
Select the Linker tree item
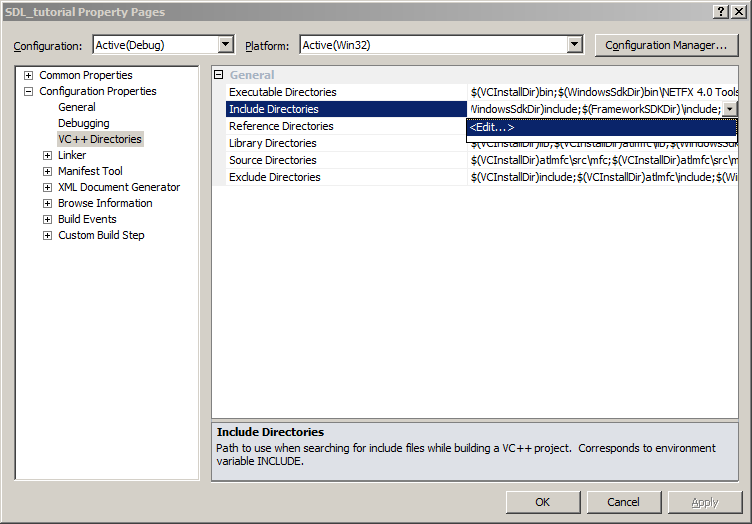pyautogui.click(x=72, y=155)
